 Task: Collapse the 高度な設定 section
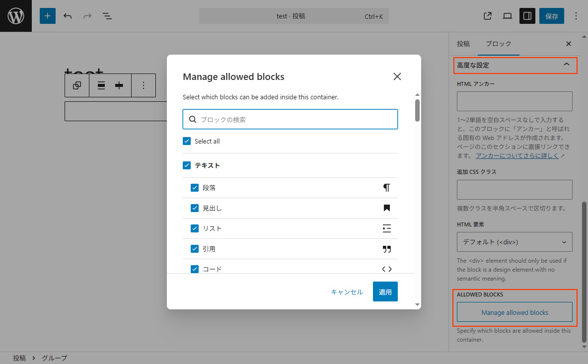click(515, 65)
